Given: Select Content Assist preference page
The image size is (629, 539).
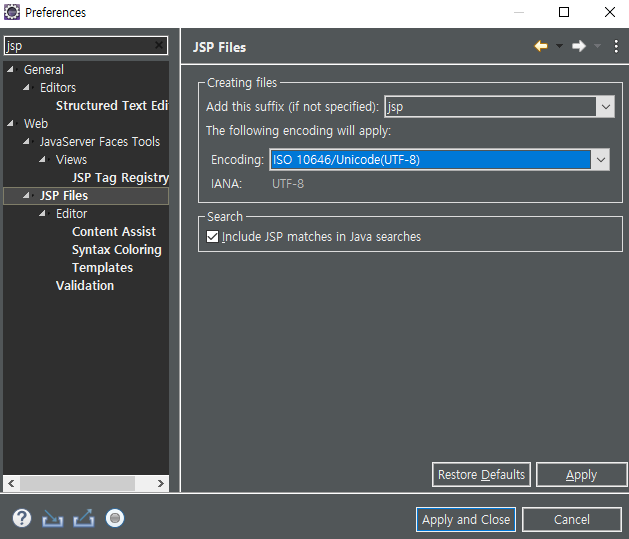Looking at the screenshot, I should [114, 231].
